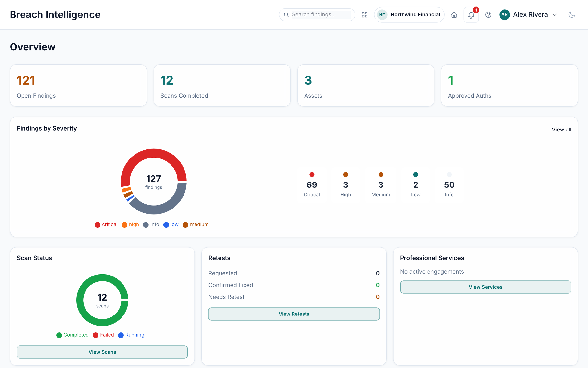Select the 2 Low severity tile

[x=416, y=185]
